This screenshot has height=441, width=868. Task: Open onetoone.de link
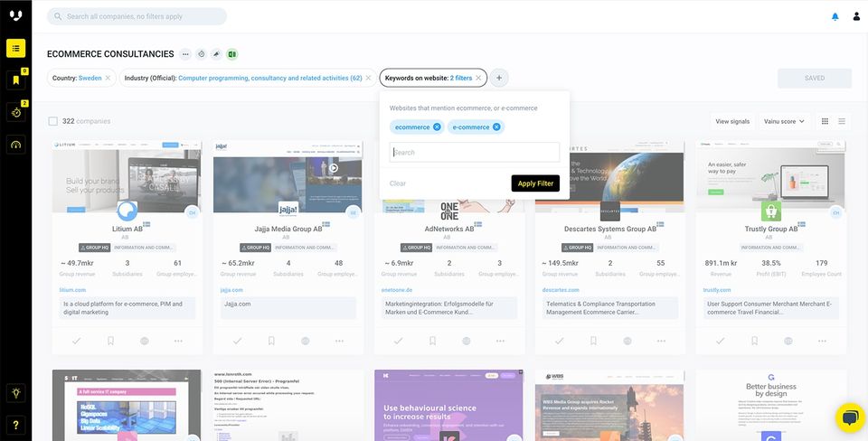coord(396,290)
